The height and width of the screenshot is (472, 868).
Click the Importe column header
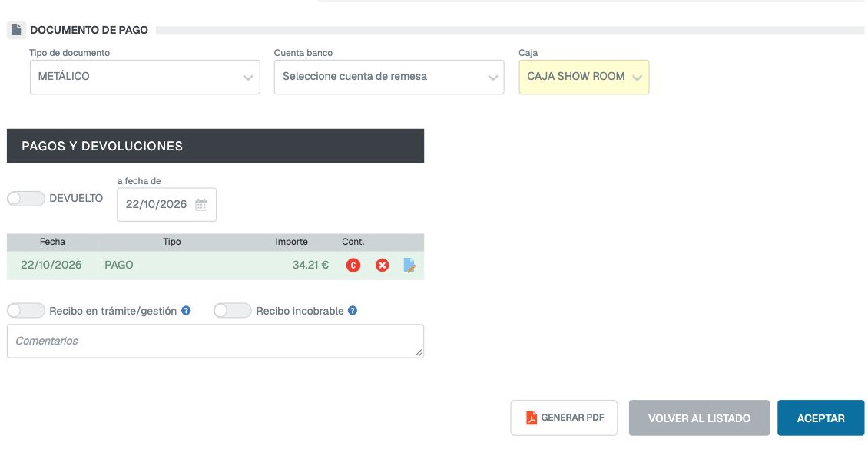pos(292,242)
